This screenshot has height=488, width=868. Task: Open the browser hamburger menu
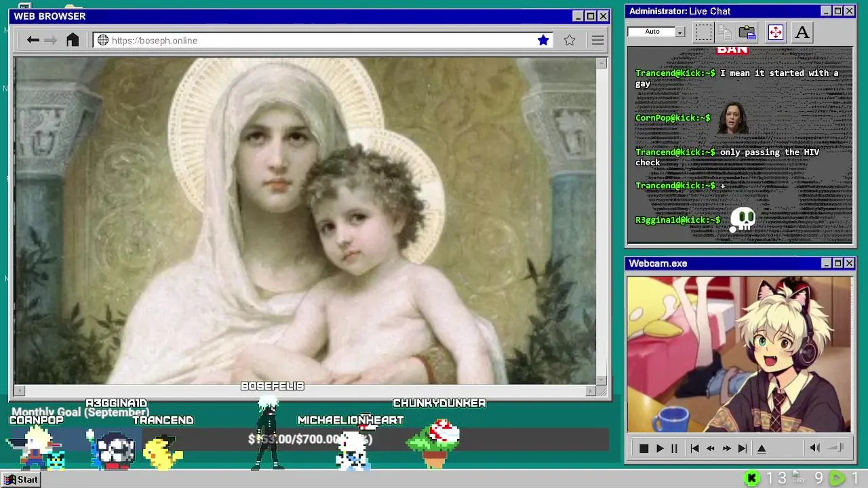[597, 40]
